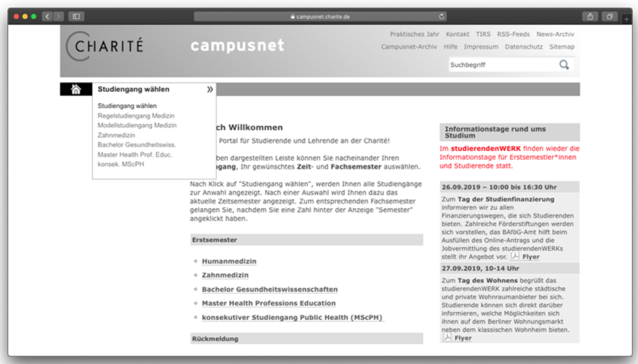Image resolution: width=638 pixels, height=364 pixels.
Task: Click the search magnifier icon
Action: (x=564, y=65)
